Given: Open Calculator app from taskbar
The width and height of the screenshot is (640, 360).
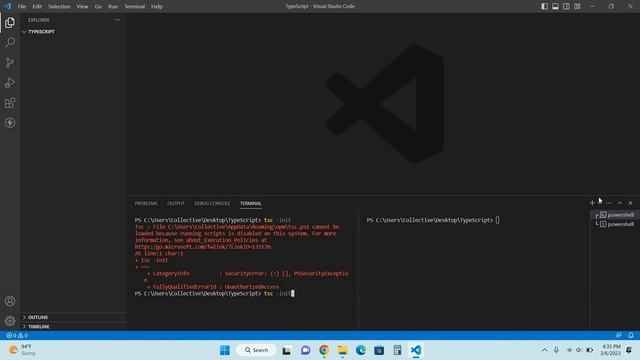Looking at the screenshot, I should pyautogui.click(x=398, y=350).
